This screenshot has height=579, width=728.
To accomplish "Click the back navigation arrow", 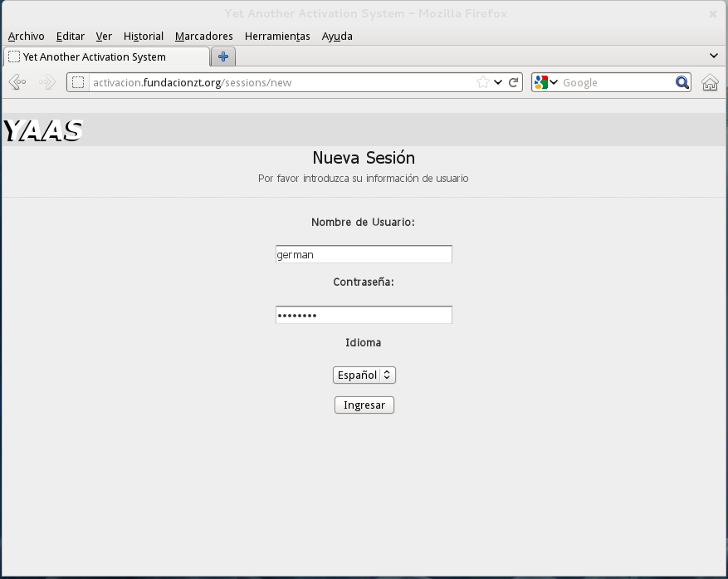I will (x=17, y=82).
